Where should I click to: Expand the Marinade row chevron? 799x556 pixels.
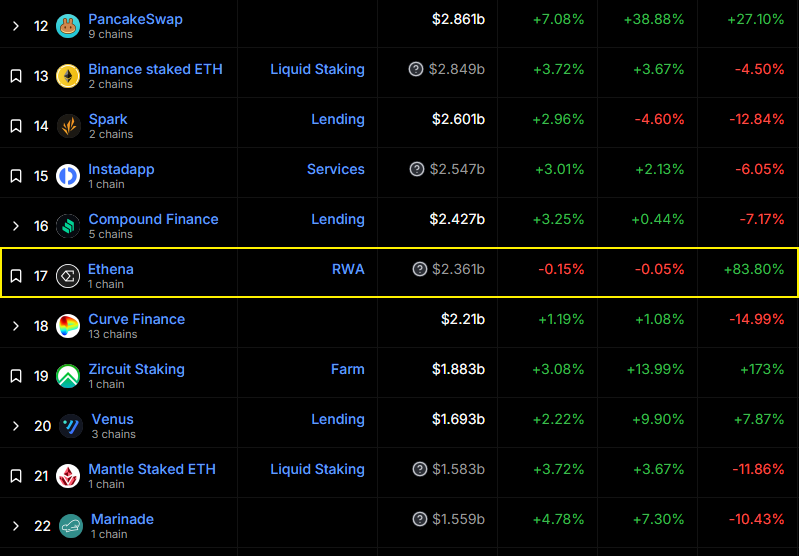(16, 526)
